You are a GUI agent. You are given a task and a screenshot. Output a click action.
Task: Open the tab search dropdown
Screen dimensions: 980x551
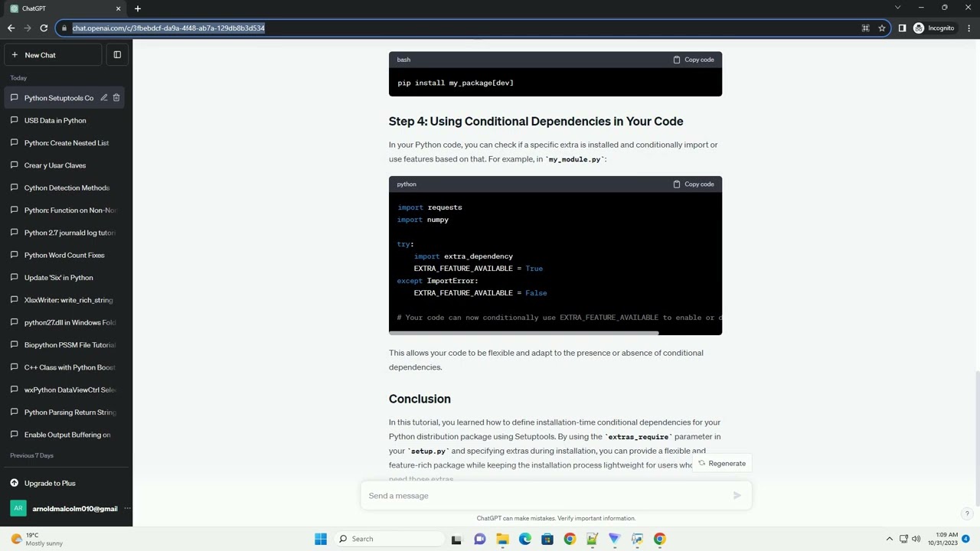click(x=898, y=8)
